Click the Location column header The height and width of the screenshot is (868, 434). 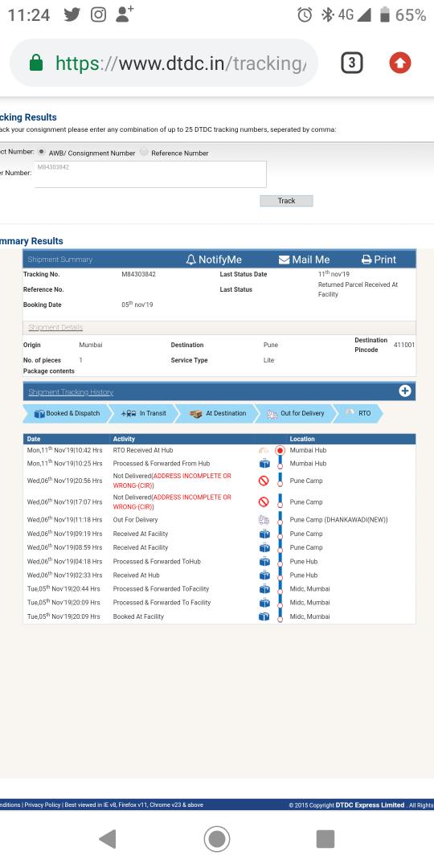302,439
